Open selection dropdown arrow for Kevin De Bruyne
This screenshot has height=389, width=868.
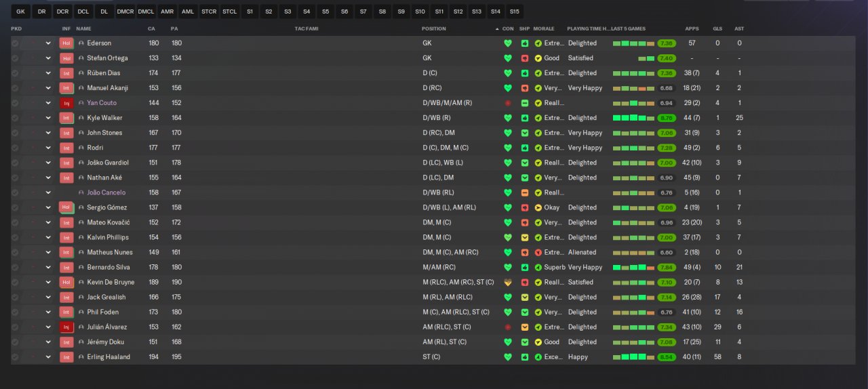48,282
